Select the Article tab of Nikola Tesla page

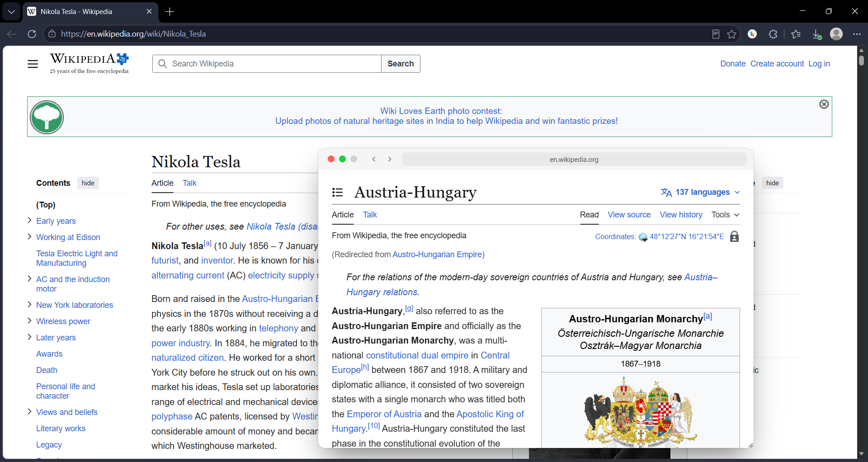pos(162,183)
